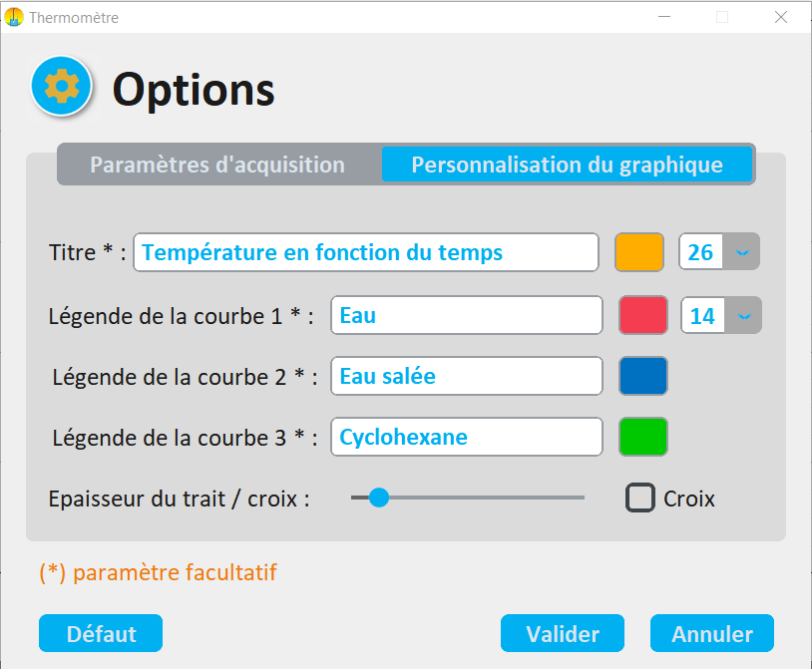Focus the Eau legend input field
812x669 pixels.
(466, 316)
